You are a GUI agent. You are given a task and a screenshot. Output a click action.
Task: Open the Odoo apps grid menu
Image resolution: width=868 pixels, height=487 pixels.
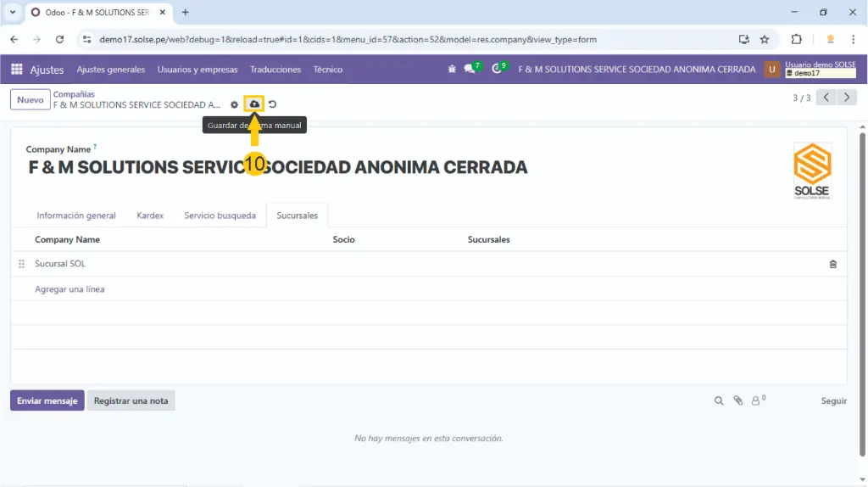tap(17, 70)
